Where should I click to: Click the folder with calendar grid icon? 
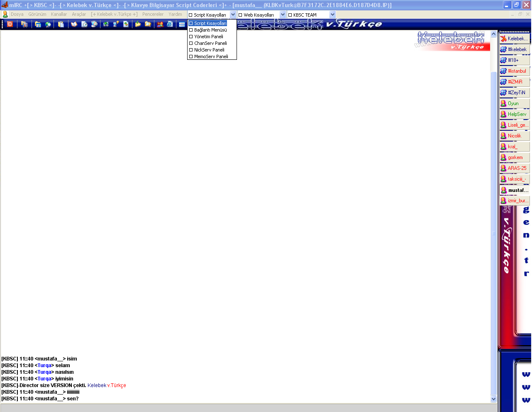click(x=38, y=24)
